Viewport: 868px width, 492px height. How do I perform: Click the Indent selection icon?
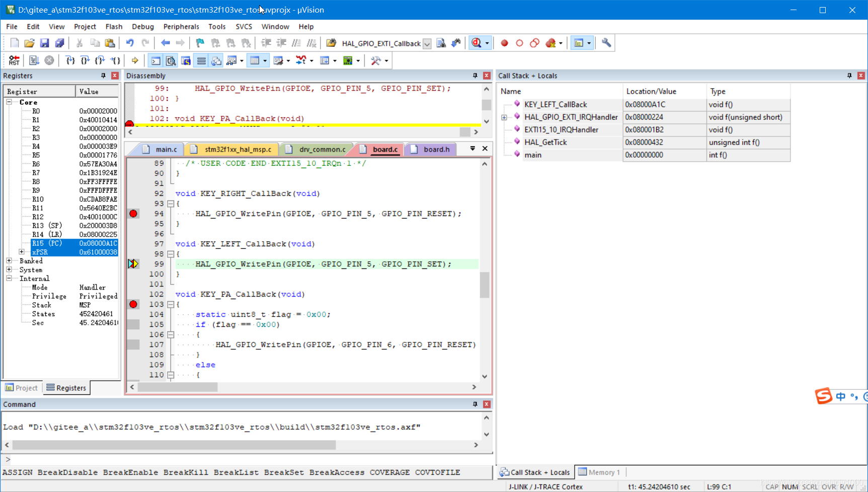coord(266,43)
